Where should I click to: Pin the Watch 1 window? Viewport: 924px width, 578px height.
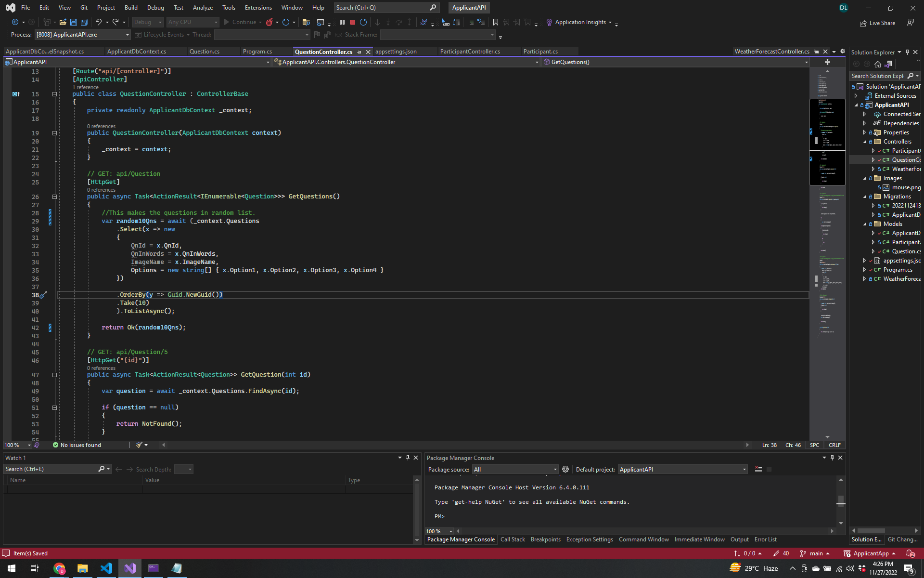coord(407,458)
